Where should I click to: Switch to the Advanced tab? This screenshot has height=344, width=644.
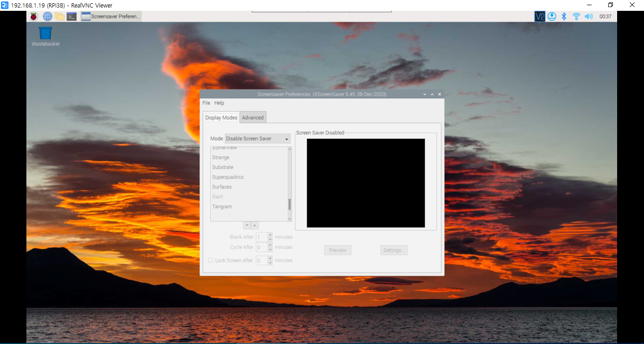pos(253,117)
